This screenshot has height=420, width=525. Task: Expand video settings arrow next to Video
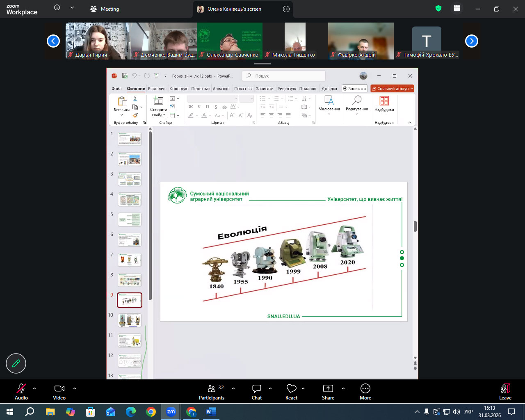tap(75, 388)
